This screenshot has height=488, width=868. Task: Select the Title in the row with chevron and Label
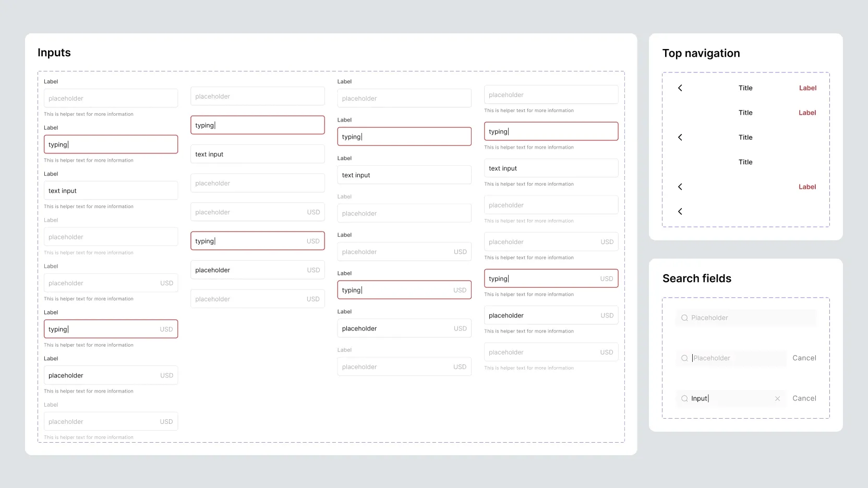(x=745, y=88)
